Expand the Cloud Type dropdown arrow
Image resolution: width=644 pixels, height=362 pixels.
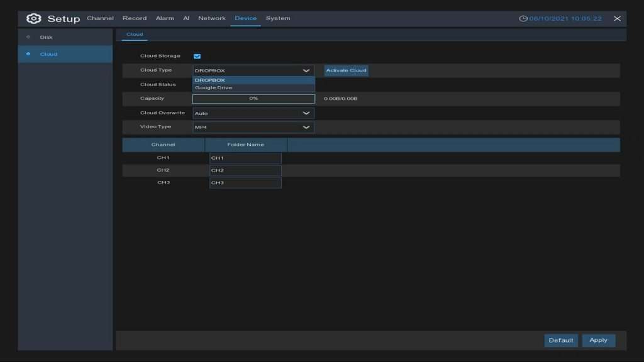click(x=306, y=71)
